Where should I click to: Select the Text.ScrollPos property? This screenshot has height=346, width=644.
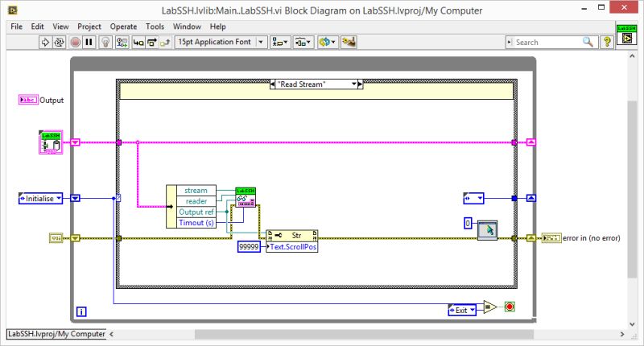(291, 247)
